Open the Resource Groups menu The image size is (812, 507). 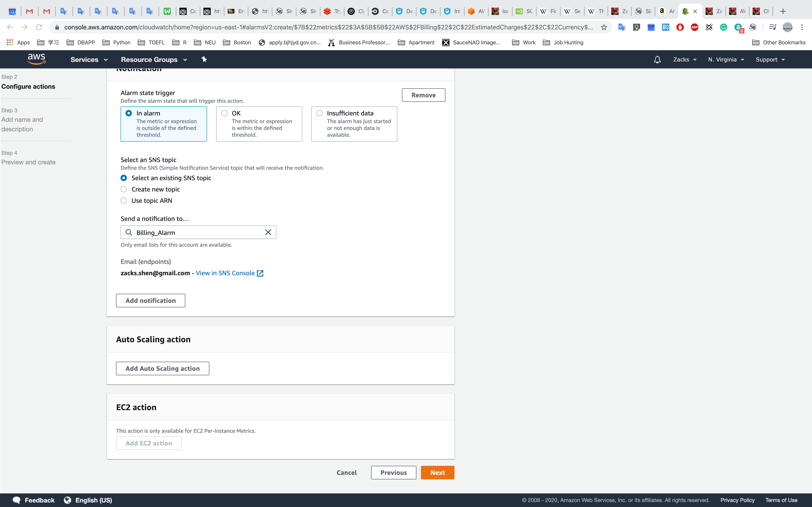(x=154, y=60)
